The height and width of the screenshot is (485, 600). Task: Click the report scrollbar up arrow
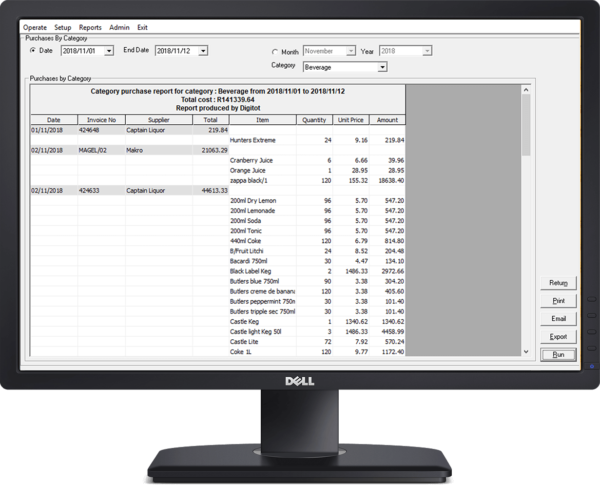click(526, 90)
